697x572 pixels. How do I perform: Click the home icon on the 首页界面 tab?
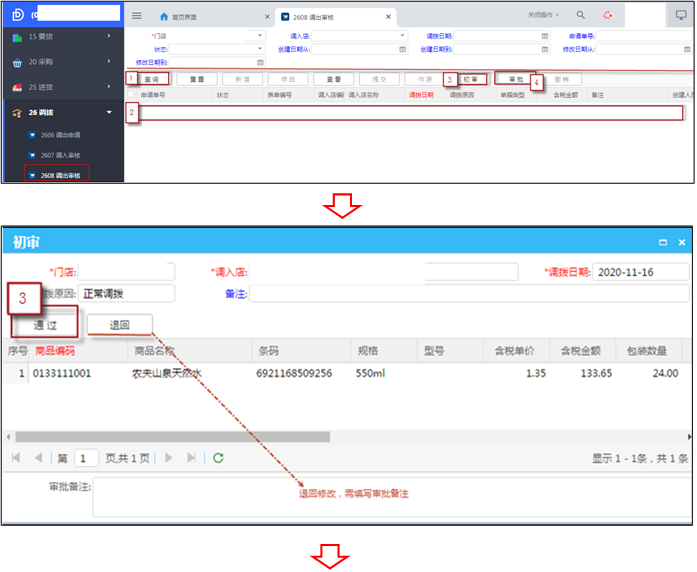(164, 17)
